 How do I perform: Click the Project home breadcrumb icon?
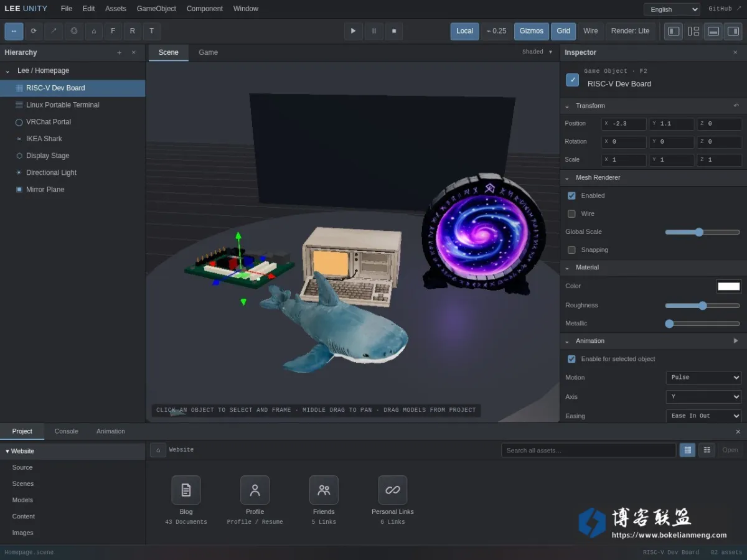158,450
